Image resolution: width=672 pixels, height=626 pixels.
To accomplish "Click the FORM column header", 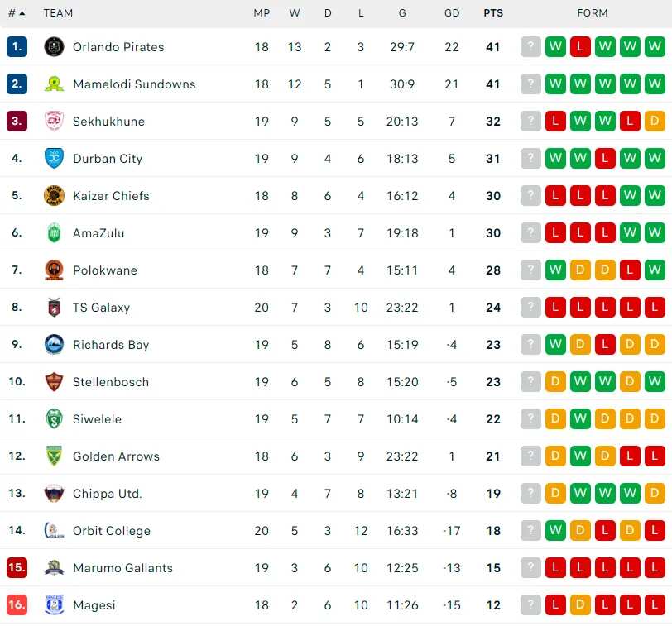I will 593,13.
